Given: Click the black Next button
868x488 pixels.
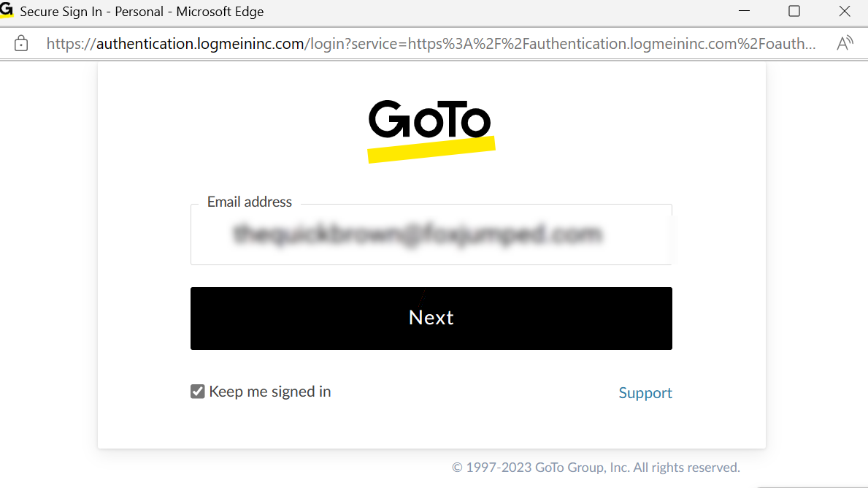Looking at the screenshot, I should pyautogui.click(x=431, y=319).
